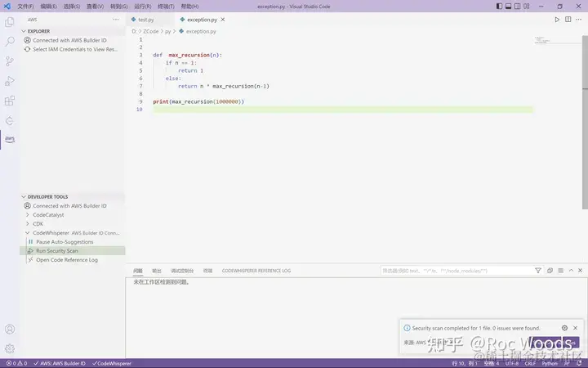The height and width of the screenshot is (368, 588).
Task: Select exception.py in the breadcrumb
Action: [x=201, y=31]
